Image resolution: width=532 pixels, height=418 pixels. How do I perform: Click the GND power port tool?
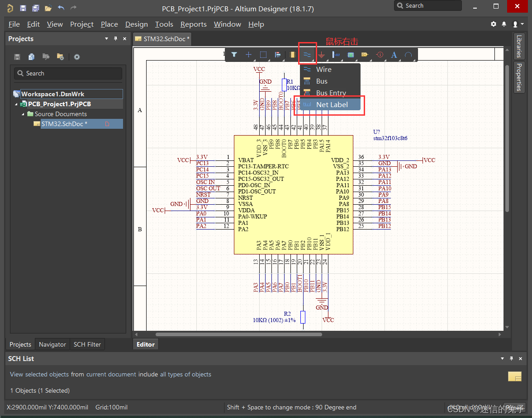(322, 55)
